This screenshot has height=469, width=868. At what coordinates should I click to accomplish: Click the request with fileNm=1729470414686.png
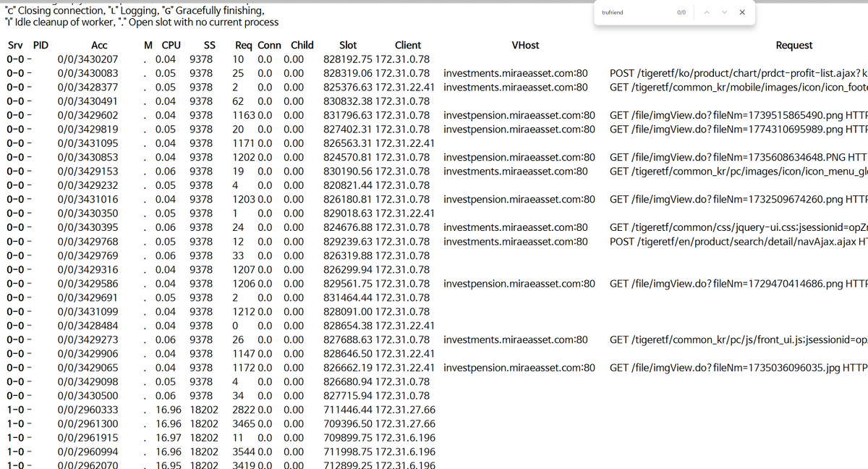(739, 284)
